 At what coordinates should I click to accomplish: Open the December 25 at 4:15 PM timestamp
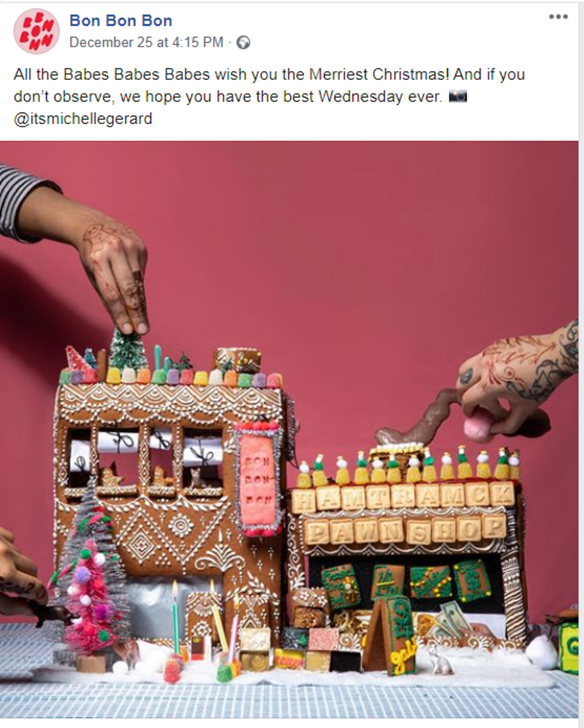tap(147, 43)
